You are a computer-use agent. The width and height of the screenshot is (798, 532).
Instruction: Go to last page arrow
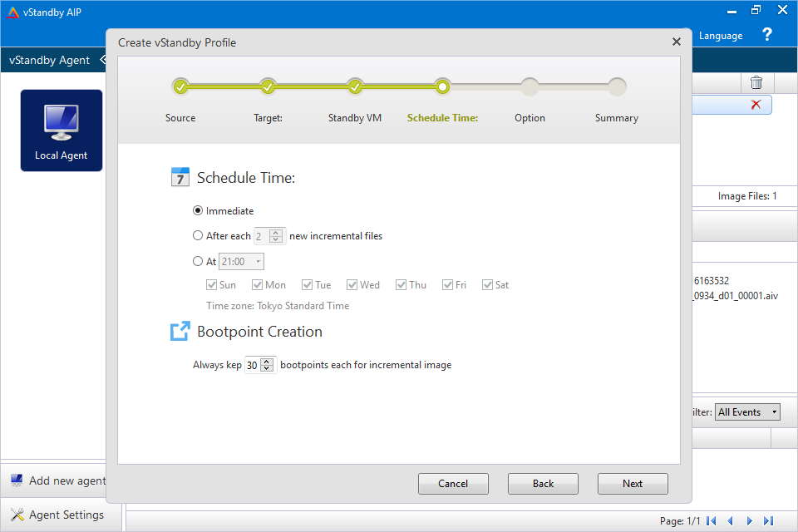click(x=768, y=521)
